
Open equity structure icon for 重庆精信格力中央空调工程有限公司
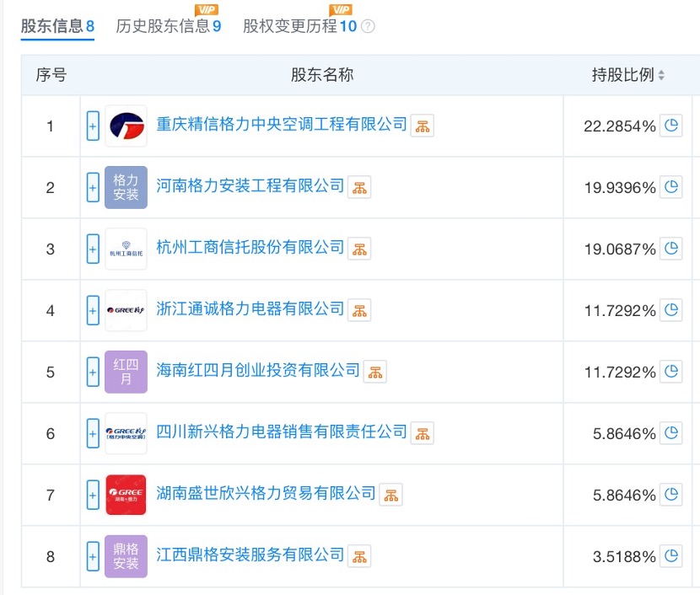click(423, 126)
